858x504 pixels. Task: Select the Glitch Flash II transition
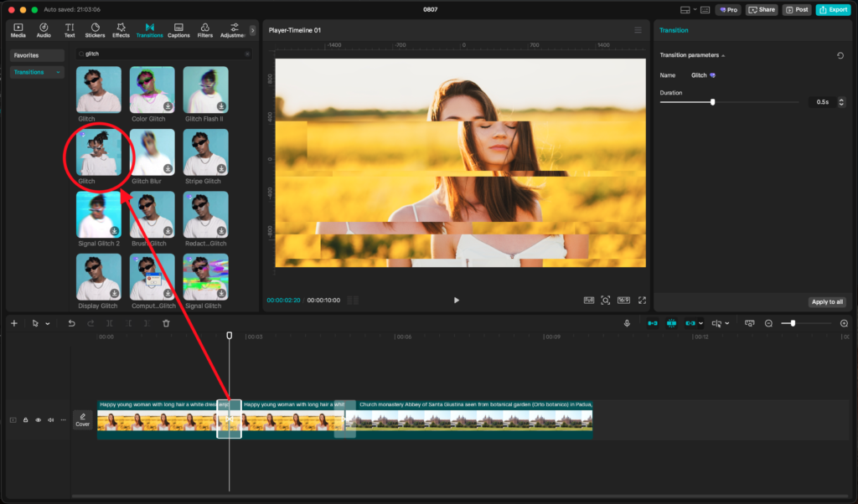point(206,90)
